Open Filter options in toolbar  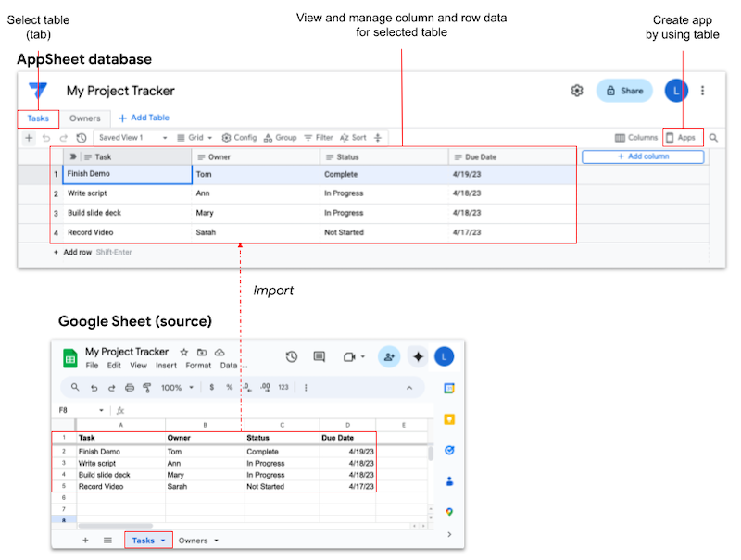point(318,138)
